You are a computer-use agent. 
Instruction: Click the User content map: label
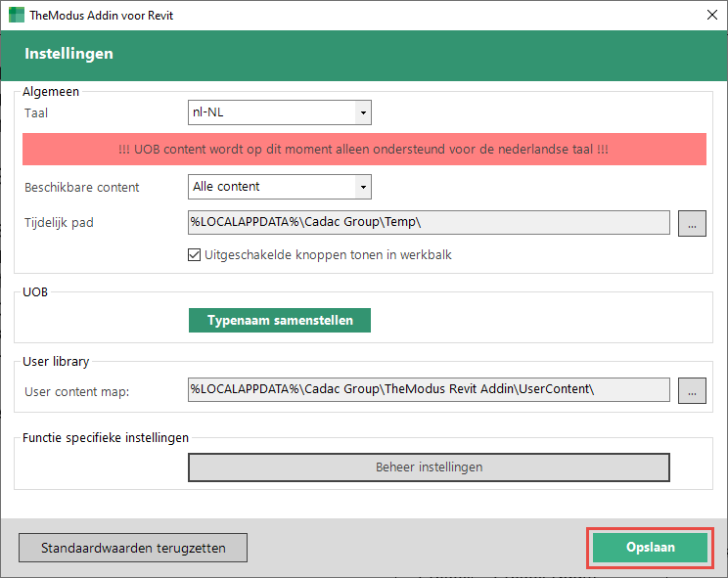point(76,392)
